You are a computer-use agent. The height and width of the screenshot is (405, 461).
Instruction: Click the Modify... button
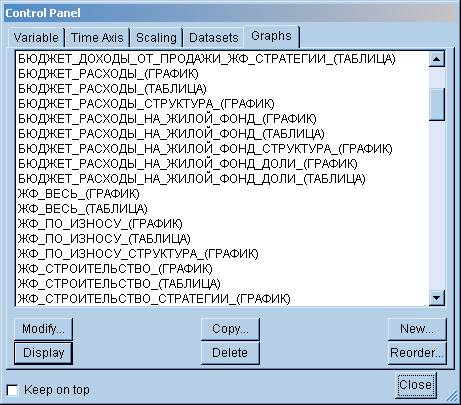[43, 329]
